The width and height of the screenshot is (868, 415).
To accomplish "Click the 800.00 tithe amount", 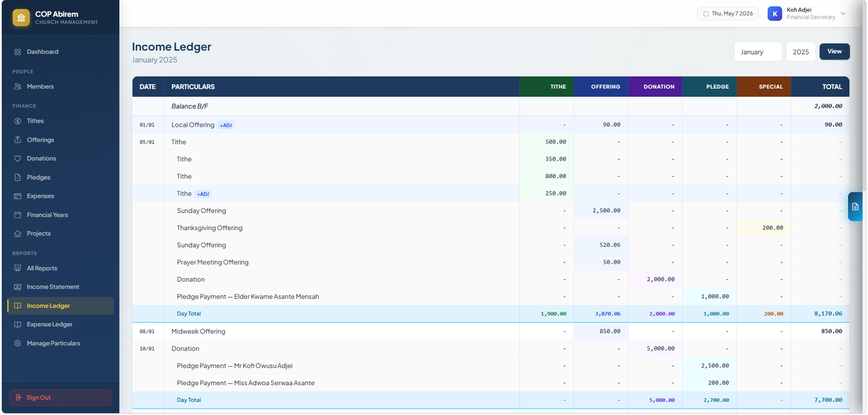I will click(x=556, y=177).
